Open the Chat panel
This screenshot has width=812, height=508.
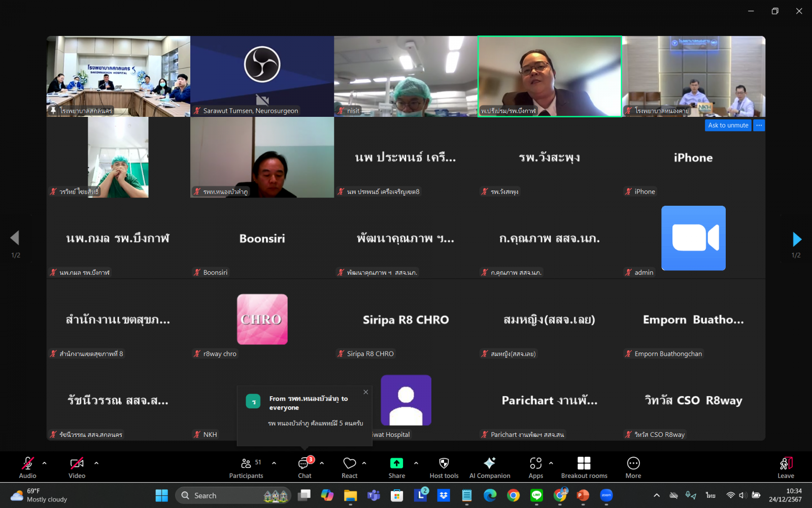point(304,467)
